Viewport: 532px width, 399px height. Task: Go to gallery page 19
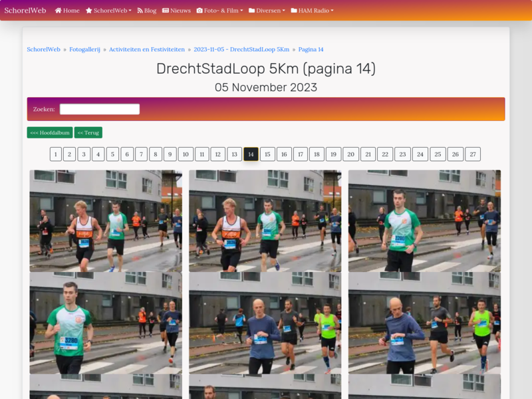334,154
